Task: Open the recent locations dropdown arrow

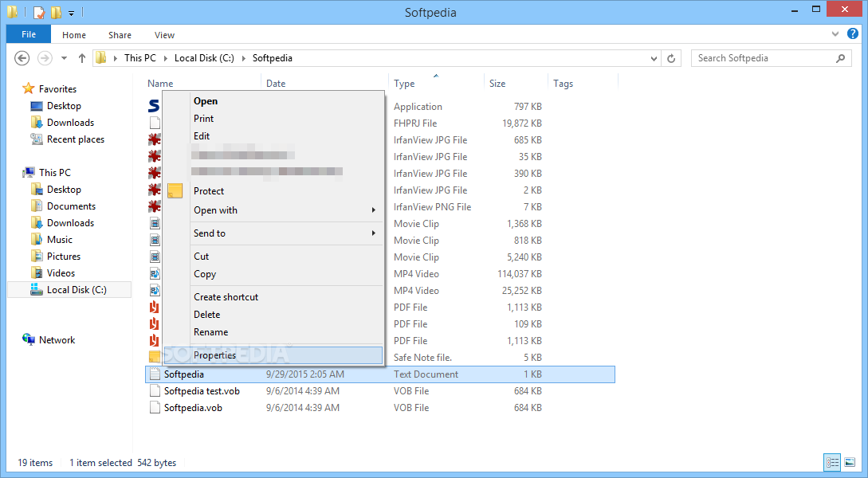Action: coord(65,58)
